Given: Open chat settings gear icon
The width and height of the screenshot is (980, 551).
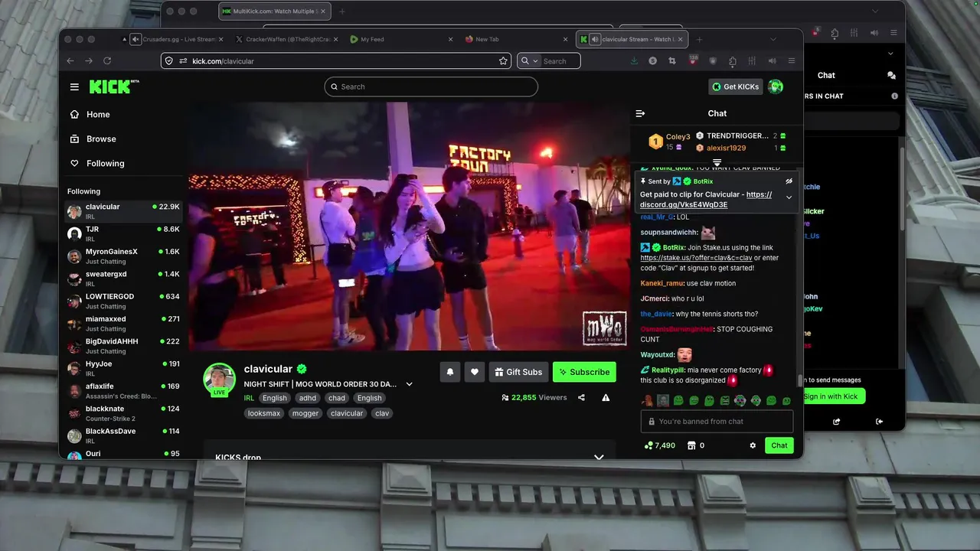Looking at the screenshot, I should [753, 445].
